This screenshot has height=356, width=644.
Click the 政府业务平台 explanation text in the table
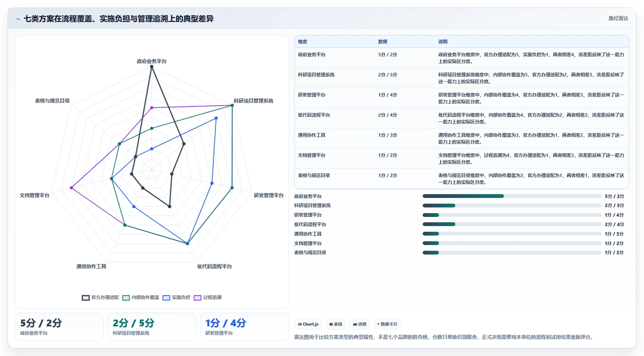pyautogui.click(x=531, y=58)
